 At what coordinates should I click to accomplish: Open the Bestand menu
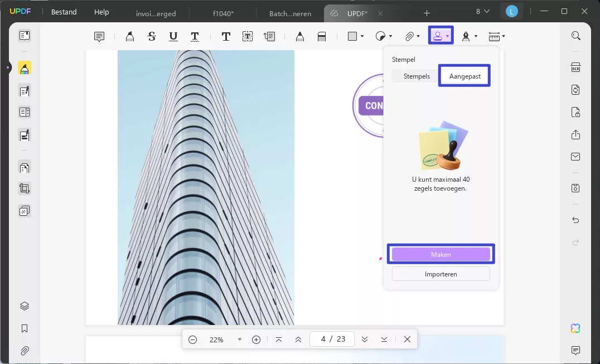click(x=64, y=12)
